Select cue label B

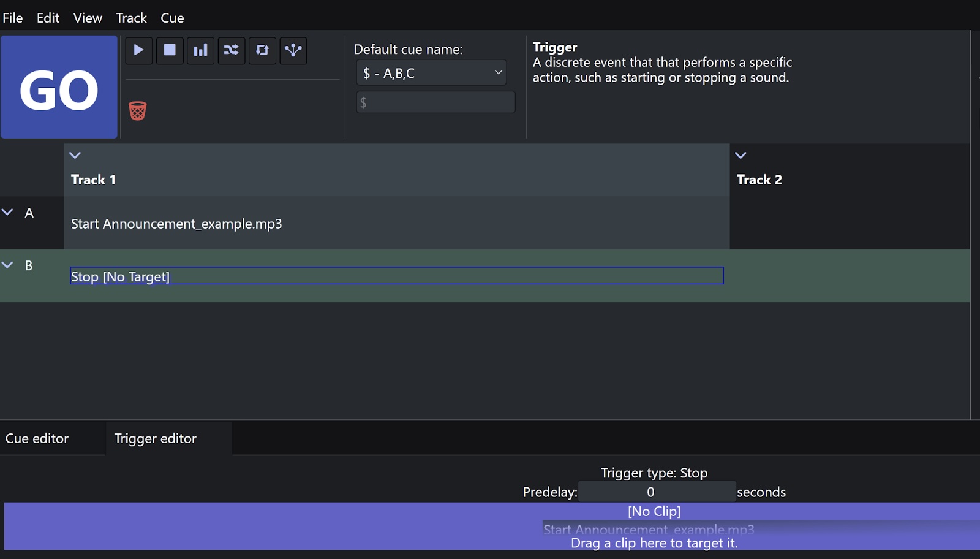tap(29, 265)
